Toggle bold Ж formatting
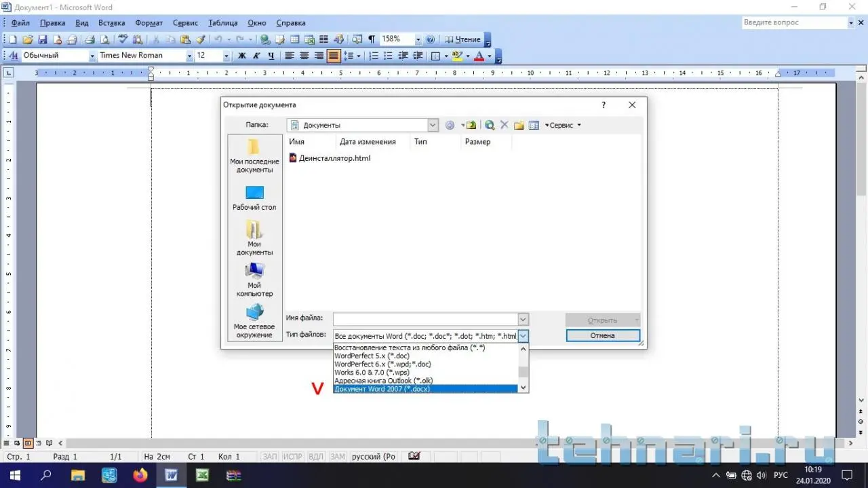This screenshot has height=488, width=868. tap(242, 56)
